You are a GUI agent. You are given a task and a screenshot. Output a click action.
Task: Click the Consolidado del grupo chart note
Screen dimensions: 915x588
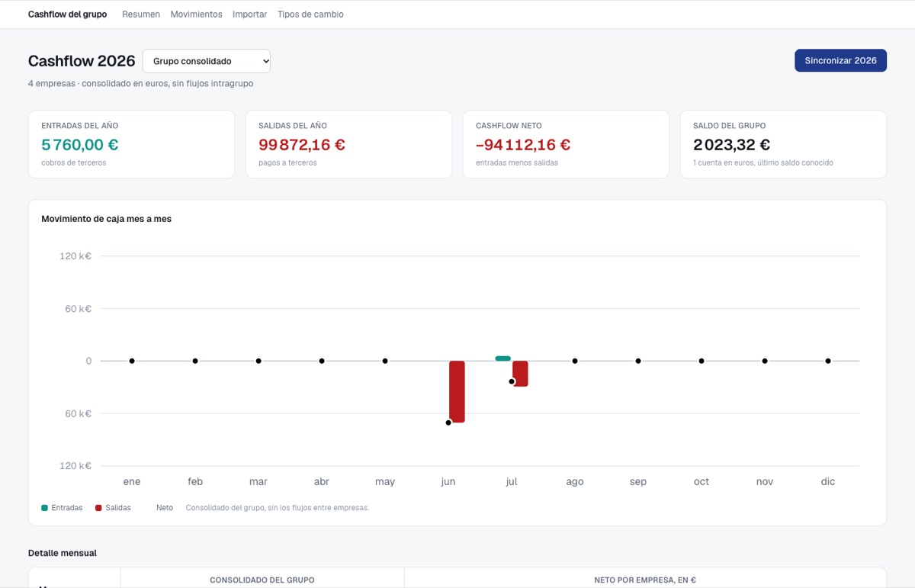pyautogui.click(x=278, y=508)
